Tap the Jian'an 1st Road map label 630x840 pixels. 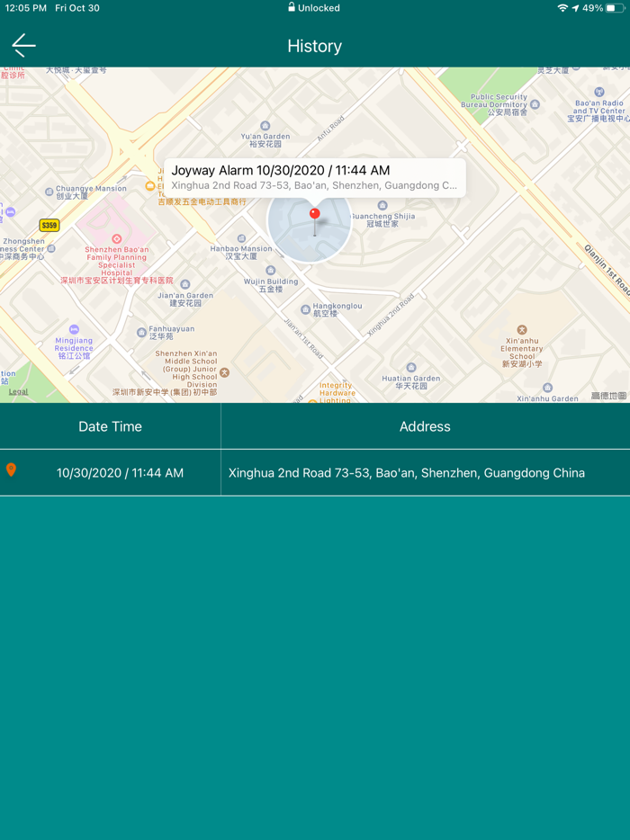(303, 338)
